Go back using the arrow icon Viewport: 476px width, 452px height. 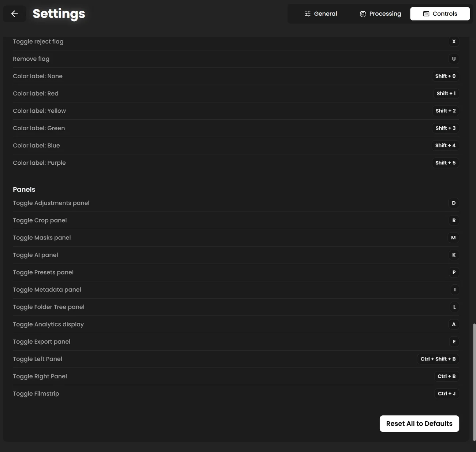15,14
